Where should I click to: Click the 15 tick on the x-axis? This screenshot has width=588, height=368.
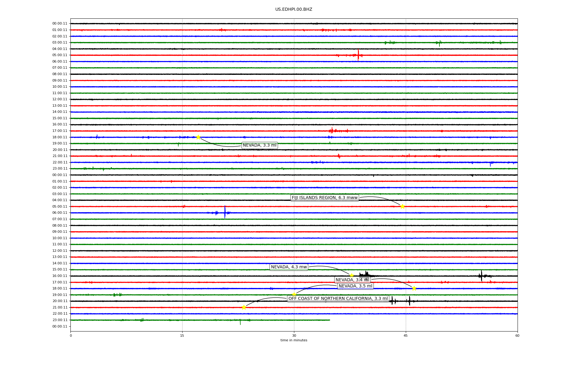coord(182,335)
